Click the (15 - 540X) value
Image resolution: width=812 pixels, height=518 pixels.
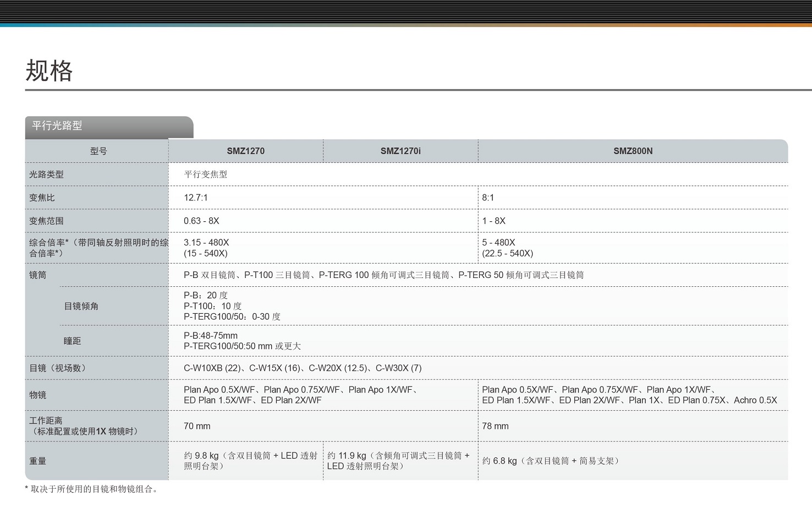[206, 253]
